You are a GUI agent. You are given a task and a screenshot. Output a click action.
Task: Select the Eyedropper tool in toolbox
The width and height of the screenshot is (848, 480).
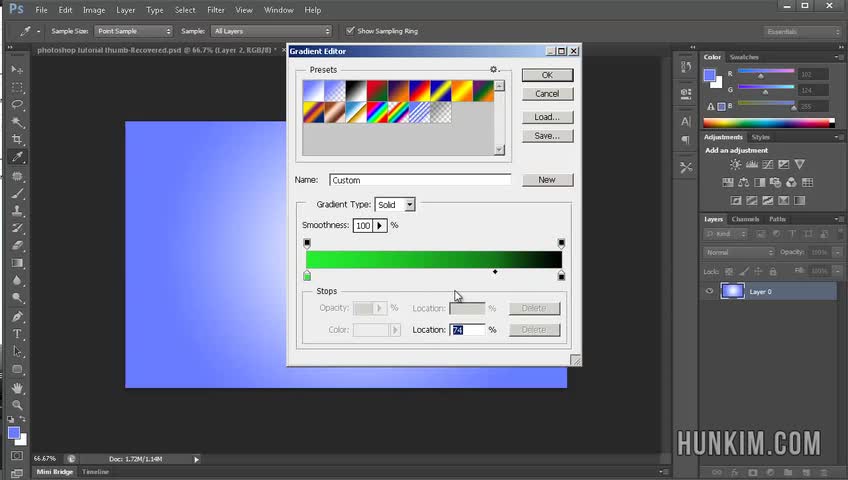[17, 157]
